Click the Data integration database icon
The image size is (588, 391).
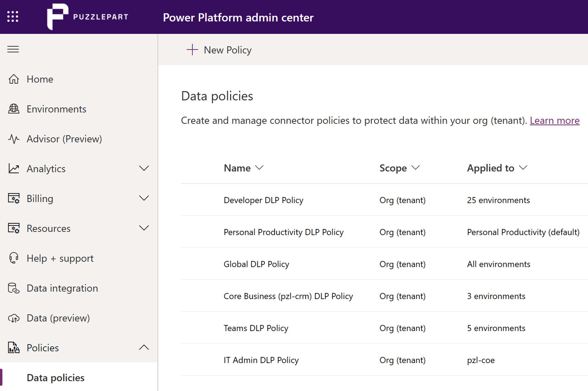point(14,288)
